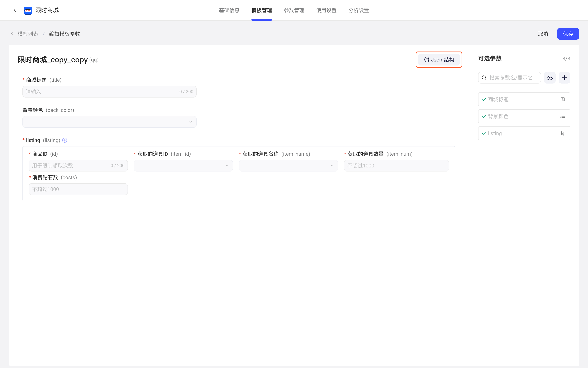Switch to the 分析设置 tab

[358, 10]
